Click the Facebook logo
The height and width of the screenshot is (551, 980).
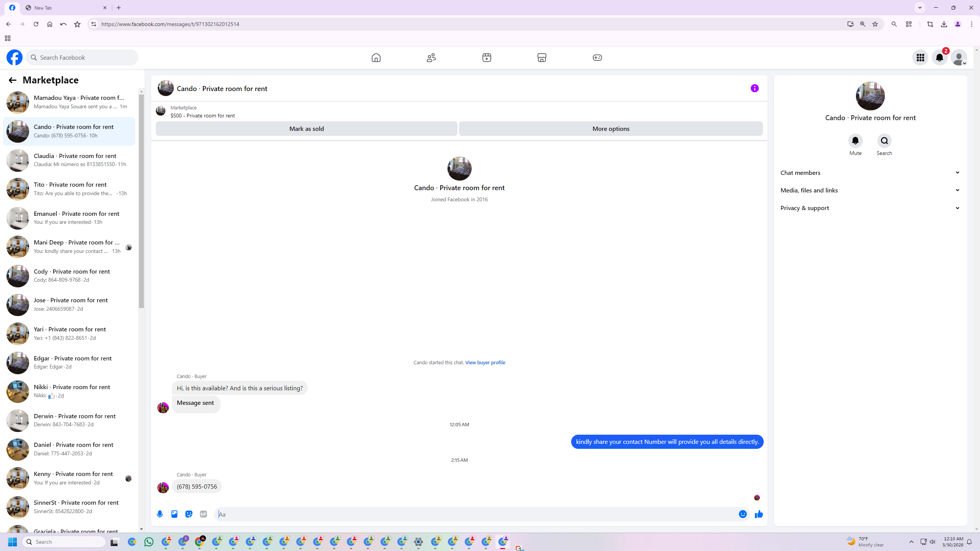pyautogui.click(x=15, y=57)
